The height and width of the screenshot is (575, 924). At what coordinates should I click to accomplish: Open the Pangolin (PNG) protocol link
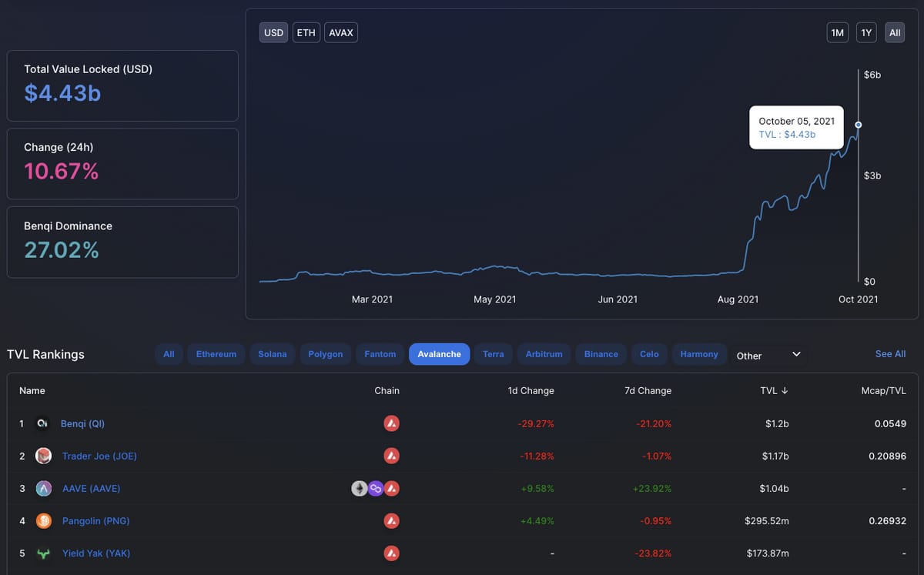pos(95,521)
